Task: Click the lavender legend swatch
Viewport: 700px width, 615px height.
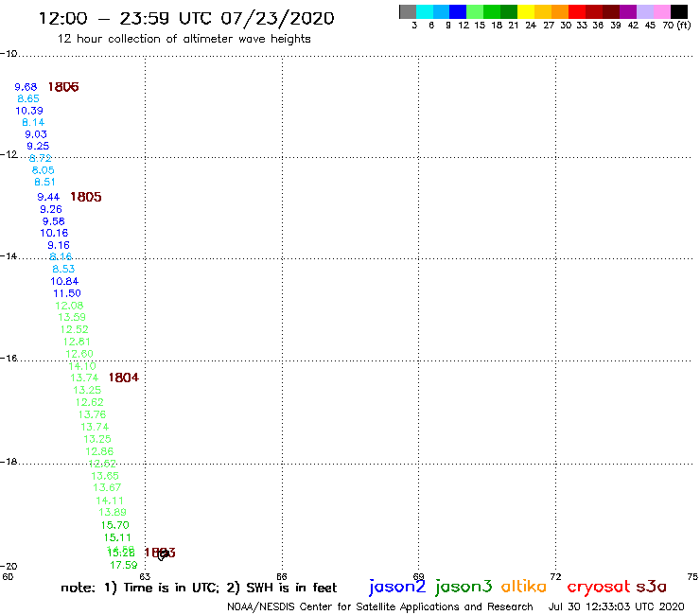Action: (x=645, y=11)
